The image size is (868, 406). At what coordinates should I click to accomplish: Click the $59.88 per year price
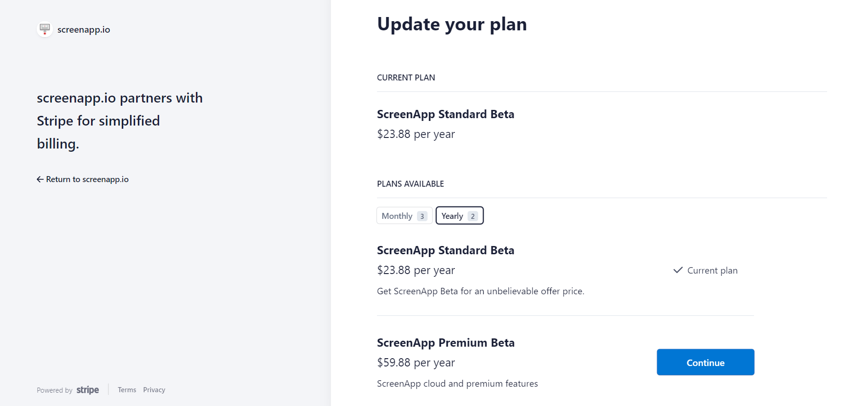[x=416, y=363]
